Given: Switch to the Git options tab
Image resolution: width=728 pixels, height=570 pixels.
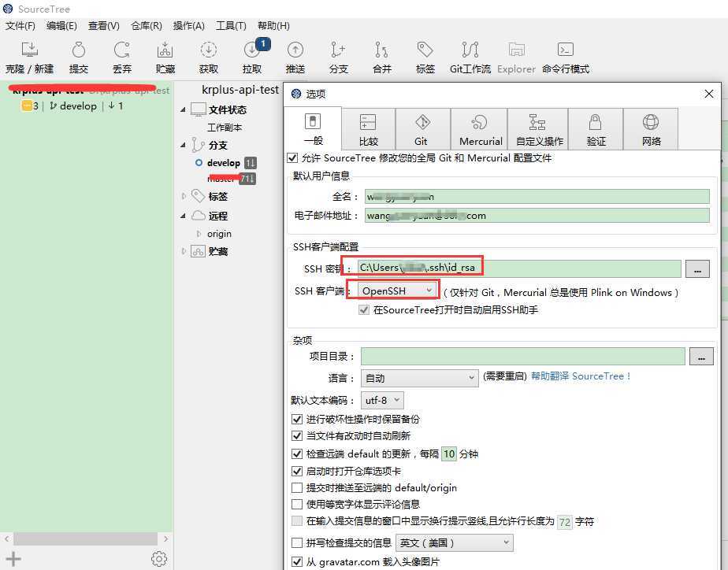Looking at the screenshot, I should click(x=422, y=129).
